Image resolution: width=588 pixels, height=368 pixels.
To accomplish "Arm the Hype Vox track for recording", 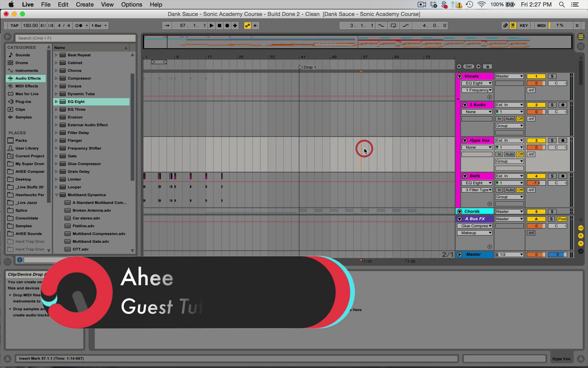I will click(562, 140).
